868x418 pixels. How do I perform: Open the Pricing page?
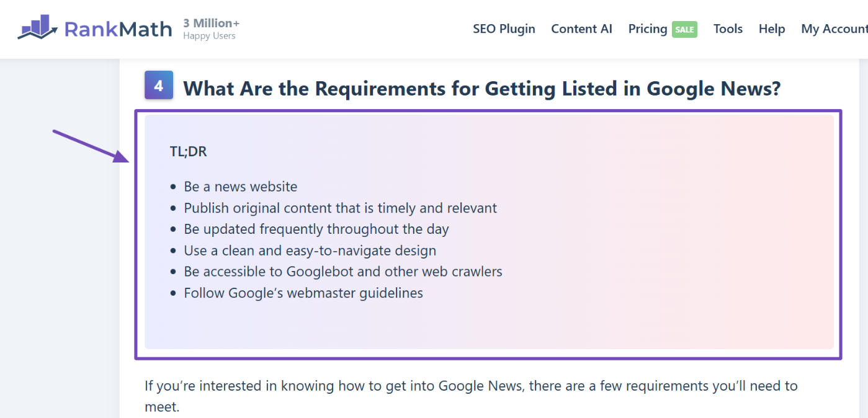click(x=647, y=29)
